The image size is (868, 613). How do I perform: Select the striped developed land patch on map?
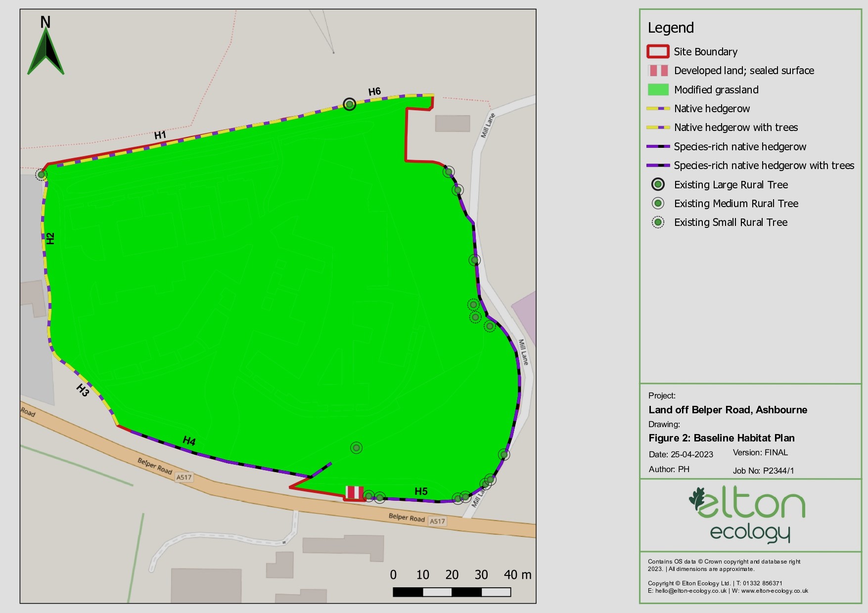click(x=355, y=492)
